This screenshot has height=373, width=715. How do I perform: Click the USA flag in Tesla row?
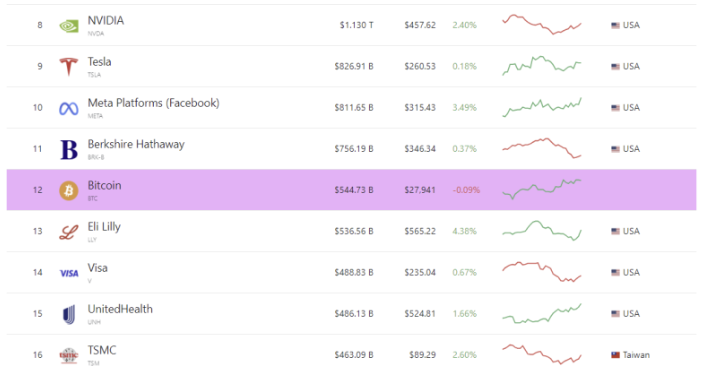pyautogui.click(x=616, y=67)
